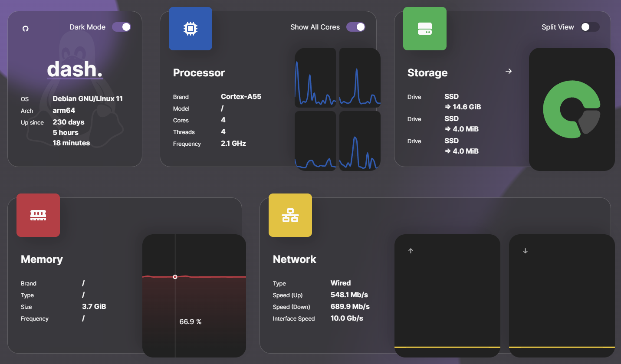Screen dimensions: 621x364
Task: Click the 230 days uptime value
Action: (69, 122)
